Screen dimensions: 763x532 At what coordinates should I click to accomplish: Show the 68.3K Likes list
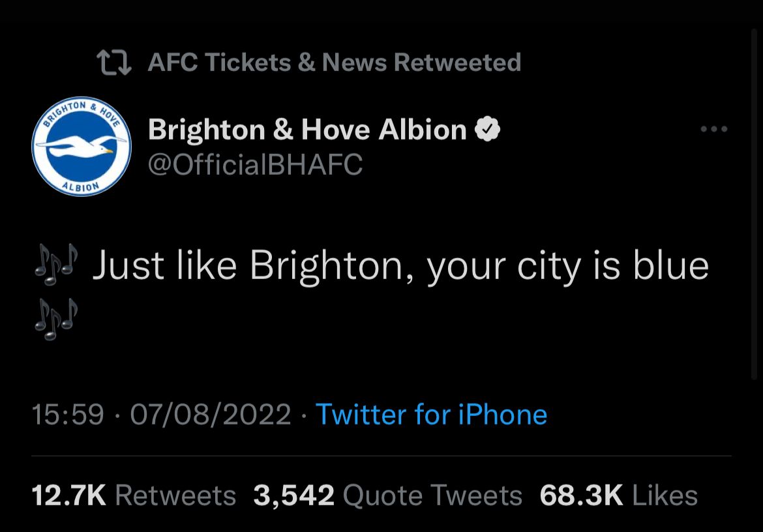point(618,495)
